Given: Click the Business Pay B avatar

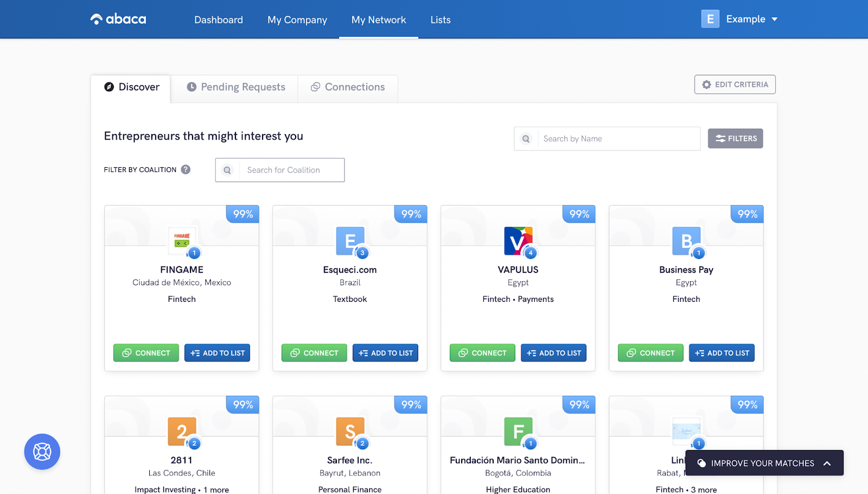Looking at the screenshot, I should [x=686, y=240].
